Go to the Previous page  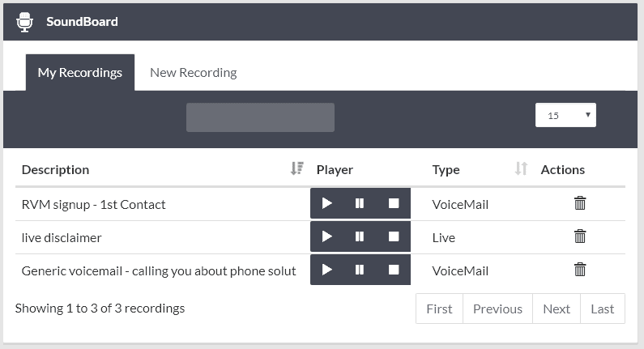click(x=498, y=309)
